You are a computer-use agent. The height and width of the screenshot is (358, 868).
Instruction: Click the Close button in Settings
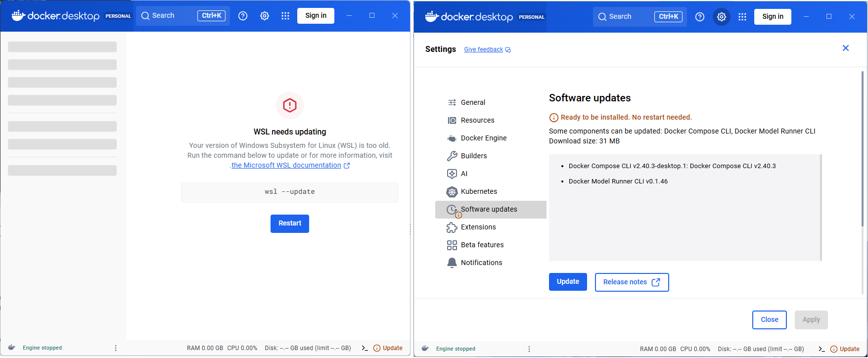(770, 320)
